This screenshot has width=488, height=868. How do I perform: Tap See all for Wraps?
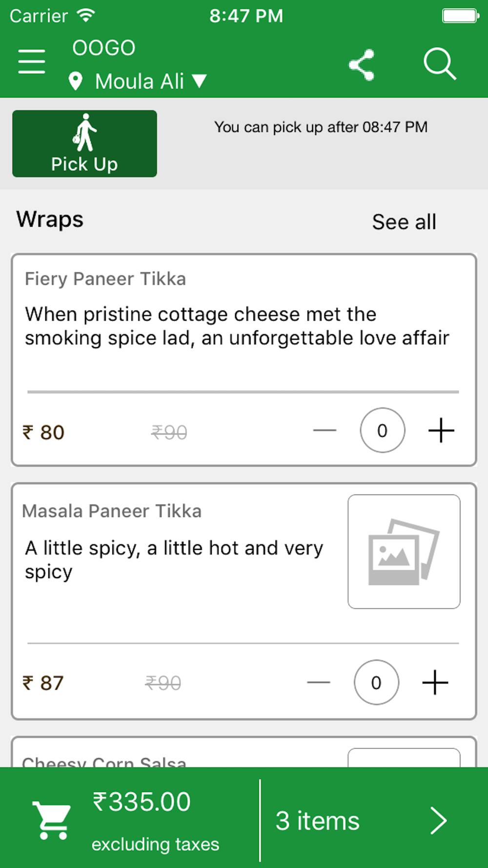(404, 222)
